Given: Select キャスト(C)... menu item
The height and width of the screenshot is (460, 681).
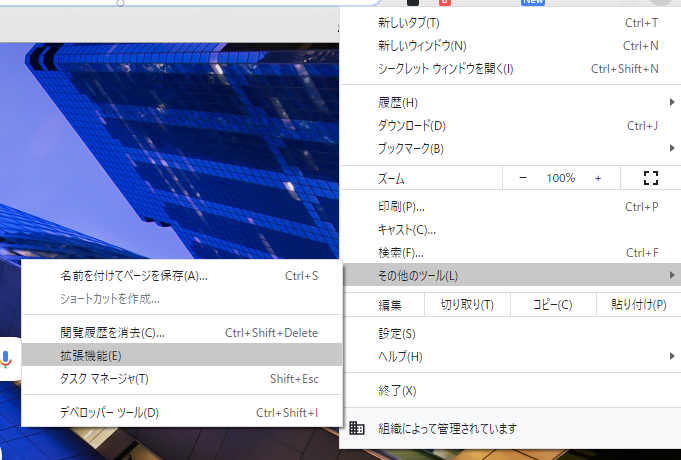Looking at the screenshot, I should 511,230.
